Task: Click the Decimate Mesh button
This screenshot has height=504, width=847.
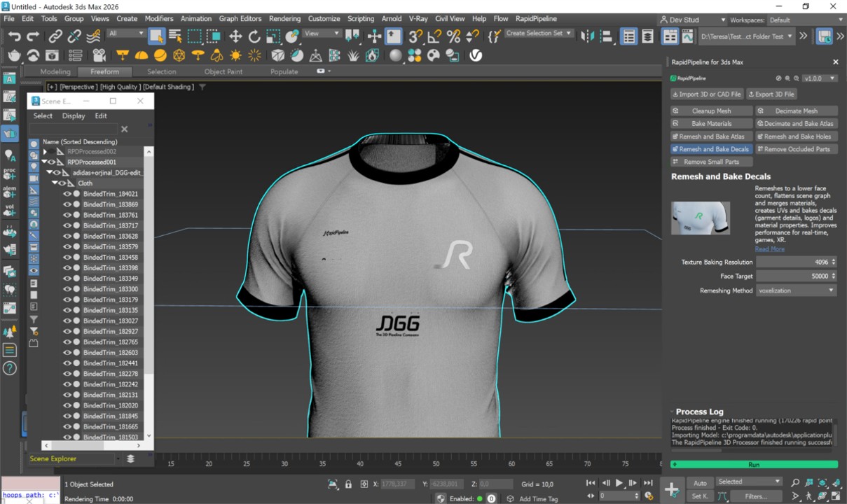Action: [797, 111]
